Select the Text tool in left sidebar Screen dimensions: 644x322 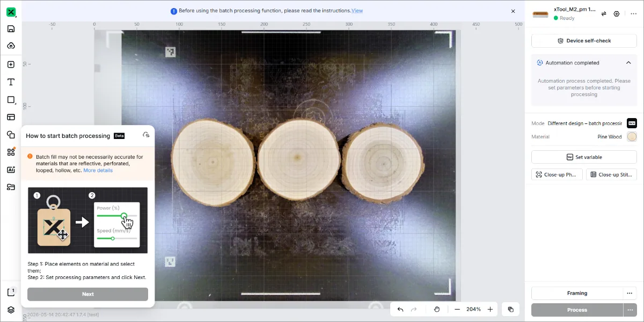(11, 82)
